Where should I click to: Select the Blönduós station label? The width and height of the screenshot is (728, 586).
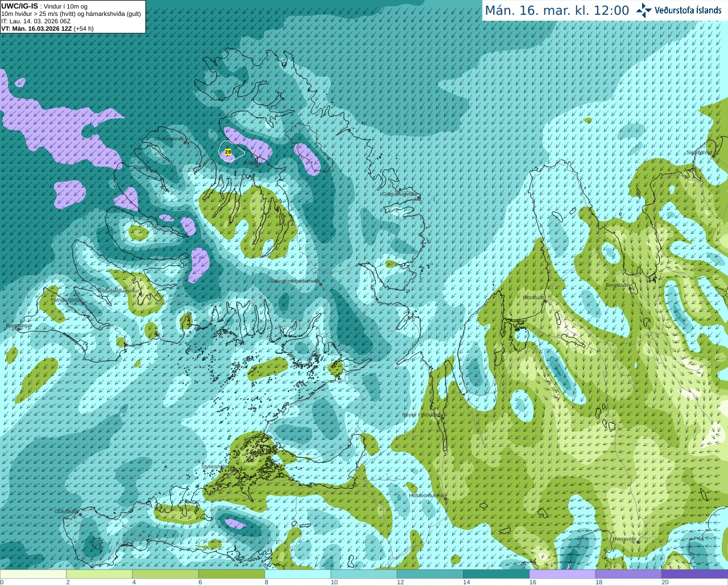(533, 298)
